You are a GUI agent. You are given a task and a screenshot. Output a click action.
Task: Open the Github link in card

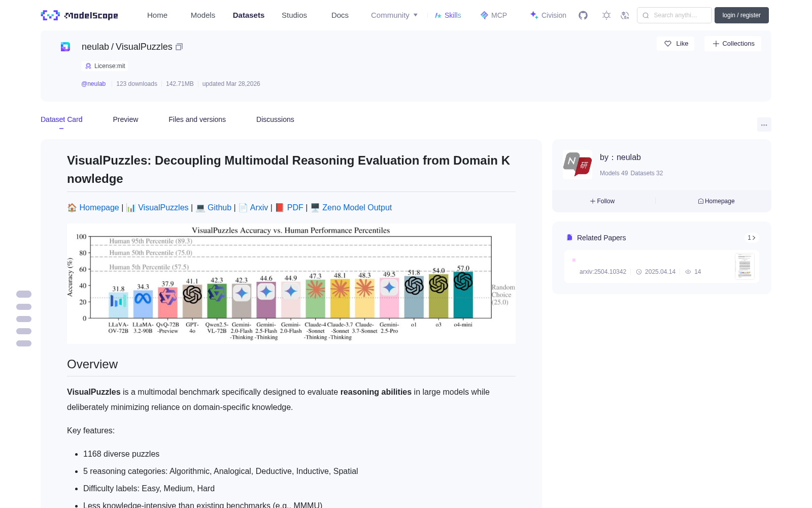(x=219, y=207)
